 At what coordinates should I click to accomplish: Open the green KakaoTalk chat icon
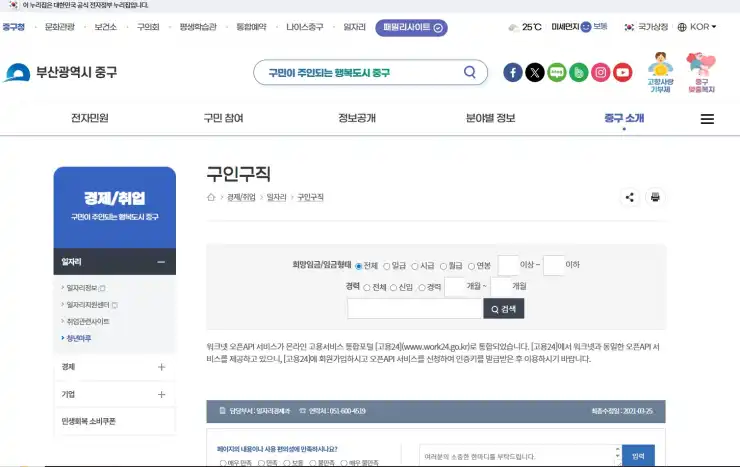click(x=557, y=73)
